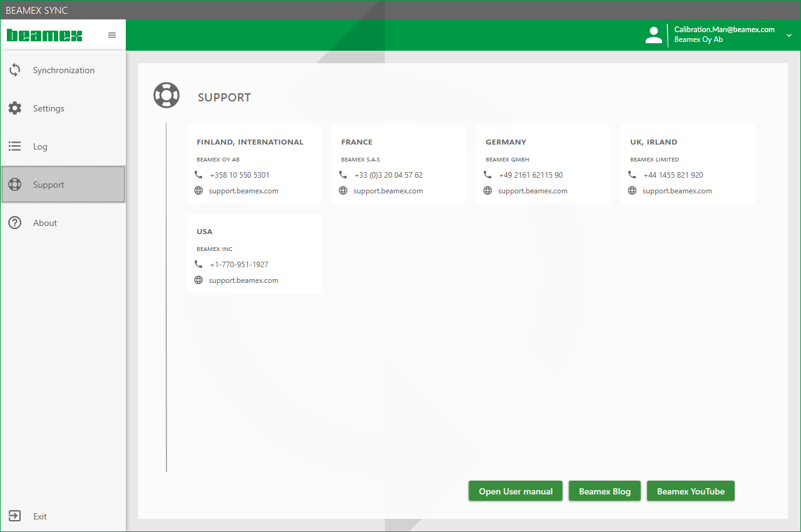Click phone number +33 (0)3 20 04 57 62
801x532 pixels.
389,175
